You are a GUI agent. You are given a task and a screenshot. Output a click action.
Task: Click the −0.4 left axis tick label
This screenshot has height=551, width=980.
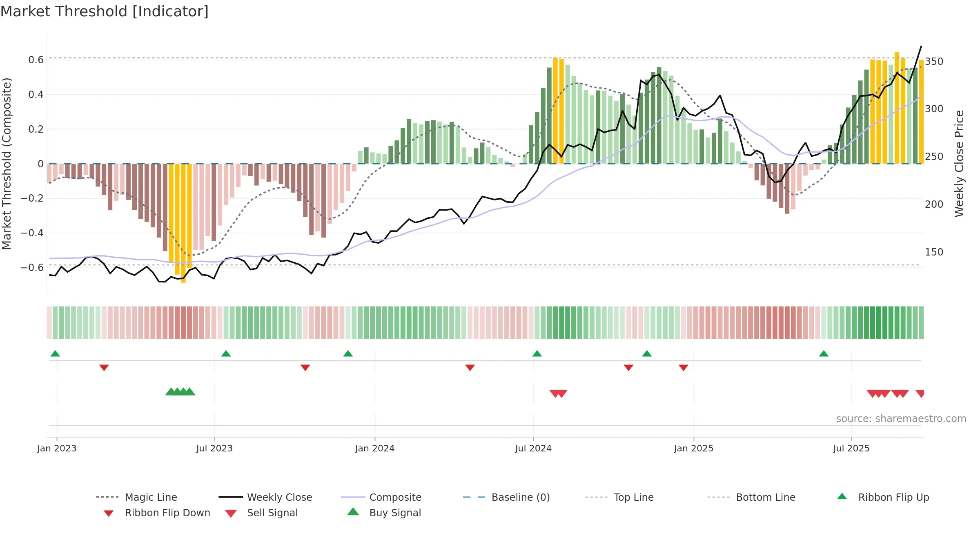coord(32,233)
